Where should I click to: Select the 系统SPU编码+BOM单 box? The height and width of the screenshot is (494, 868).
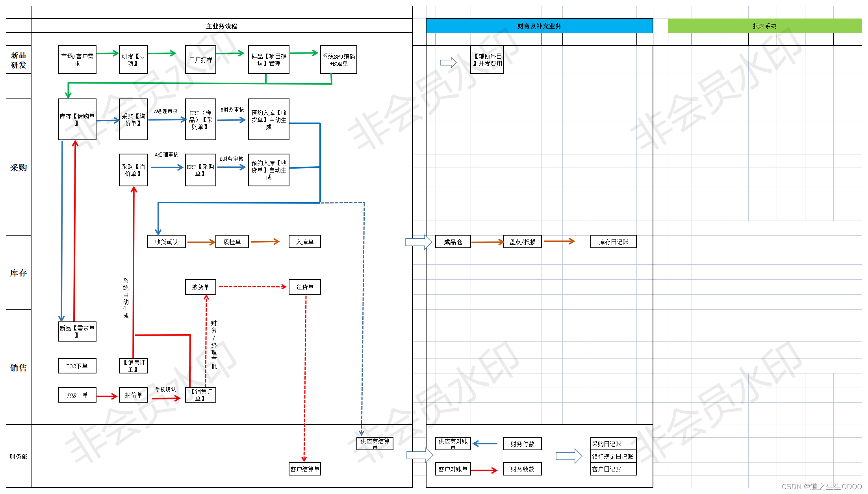(339, 59)
